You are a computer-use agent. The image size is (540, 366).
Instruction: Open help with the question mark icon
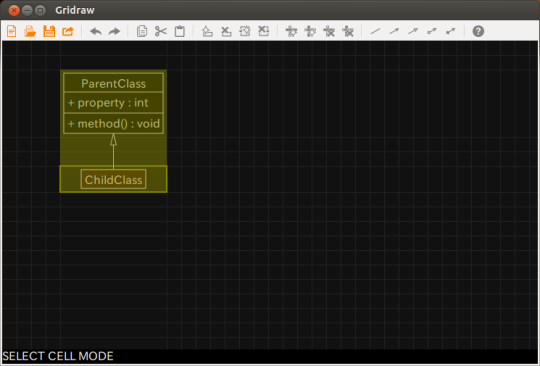pyautogui.click(x=478, y=31)
